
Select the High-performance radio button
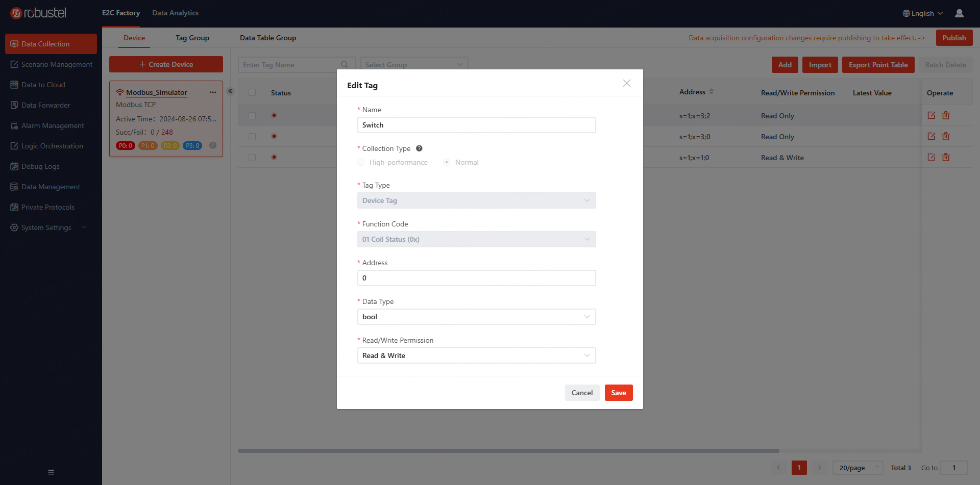click(361, 163)
